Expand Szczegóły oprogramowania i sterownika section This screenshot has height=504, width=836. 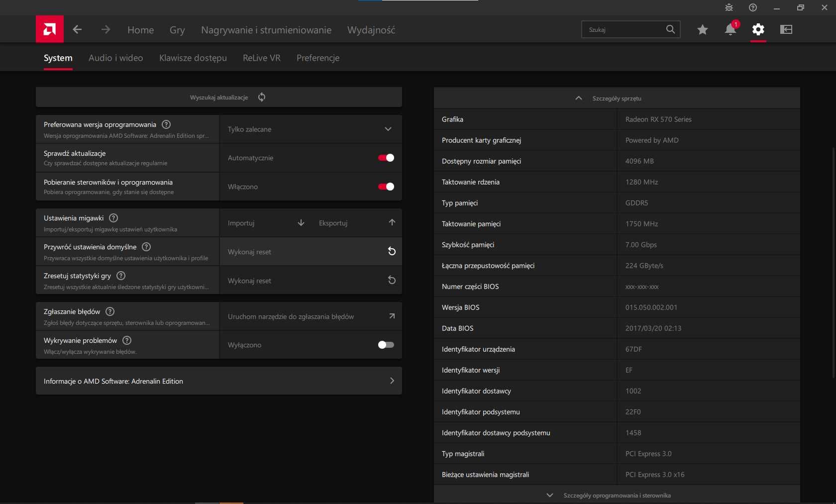pyautogui.click(x=617, y=495)
